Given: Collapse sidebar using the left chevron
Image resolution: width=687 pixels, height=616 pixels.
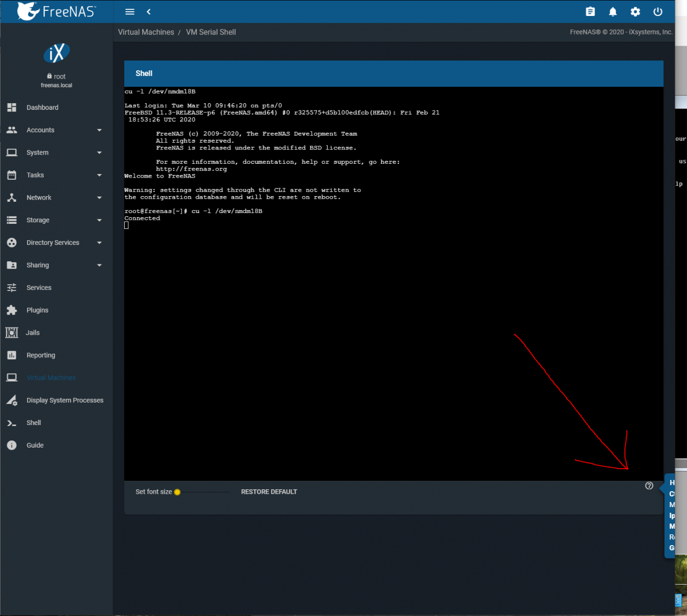Looking at the screenshot, I should [x=149, y=12].
